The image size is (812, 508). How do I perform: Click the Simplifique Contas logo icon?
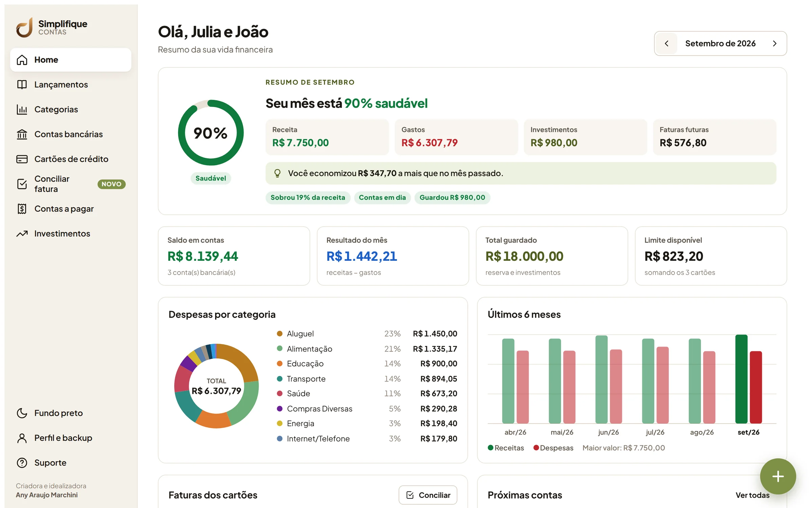point(24,27)
